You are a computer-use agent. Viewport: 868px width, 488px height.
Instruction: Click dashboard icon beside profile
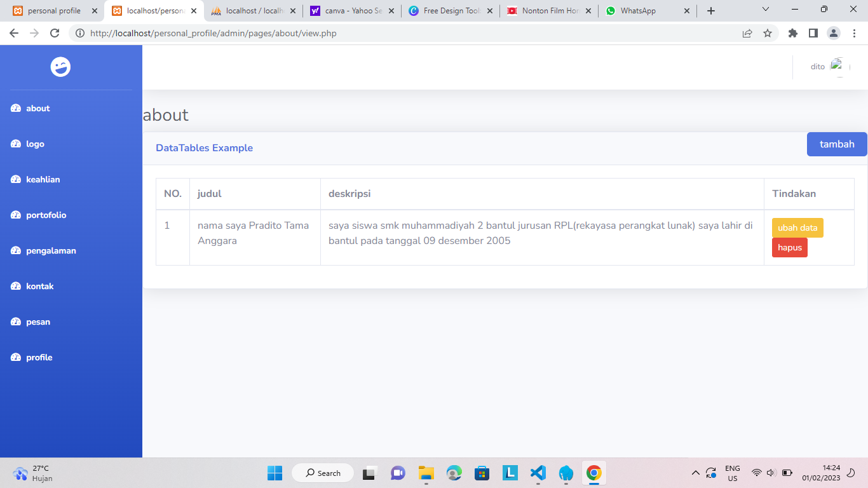pyautogui.click(x=16, y=358)
